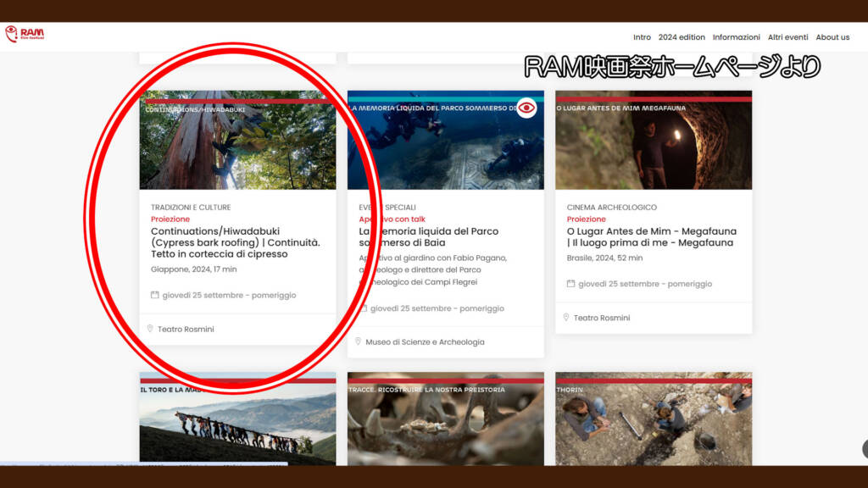Click calendar icon on Hiwadabuki card
Viewport: 868px width, 488px height.
point(154,296)
